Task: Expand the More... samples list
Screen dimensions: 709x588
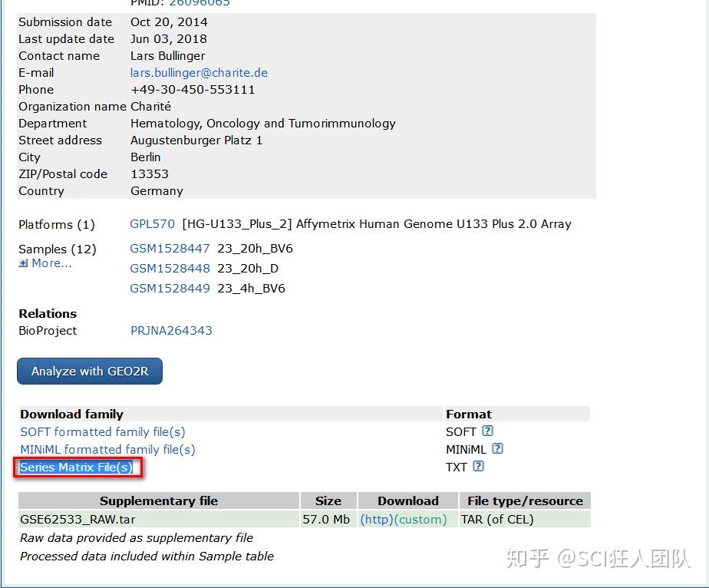Action: [x=46, y=263]
